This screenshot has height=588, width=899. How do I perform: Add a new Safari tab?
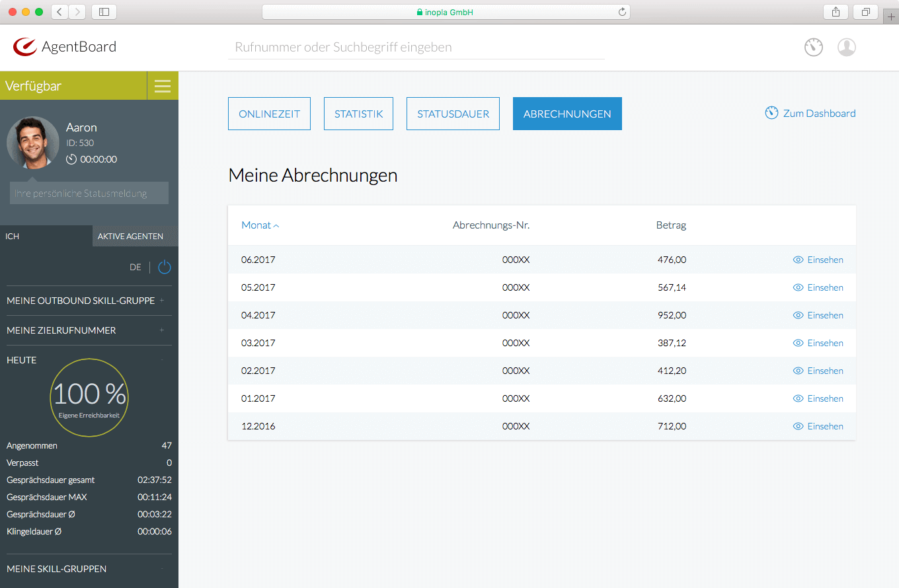coord(891,17)
